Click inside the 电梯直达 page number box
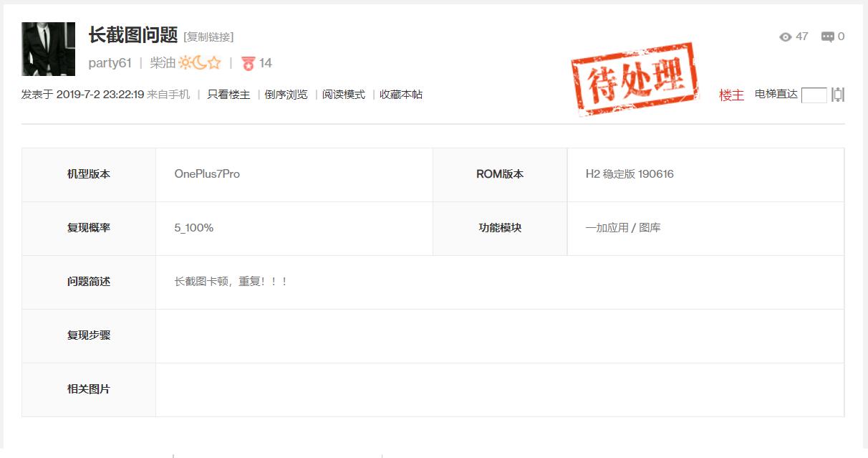868x458 pixels. [814, 94]
